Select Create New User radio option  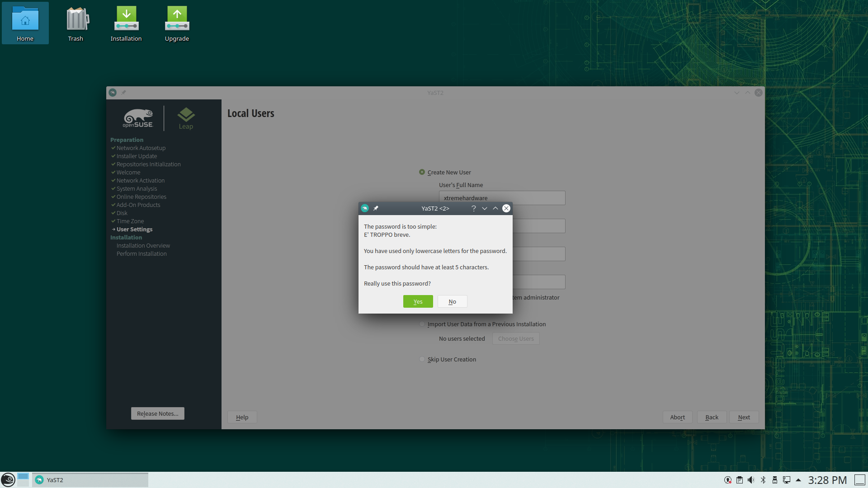point(422,172)
